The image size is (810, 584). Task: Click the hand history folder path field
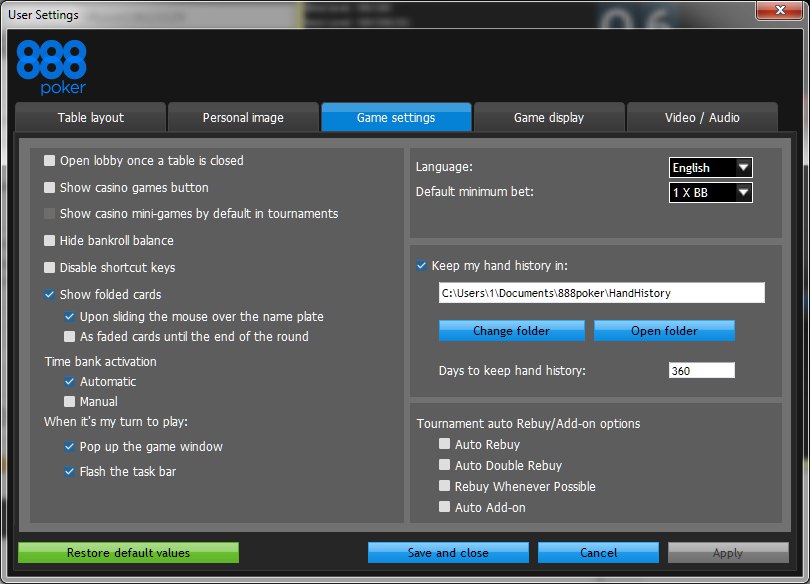(601, 293)
